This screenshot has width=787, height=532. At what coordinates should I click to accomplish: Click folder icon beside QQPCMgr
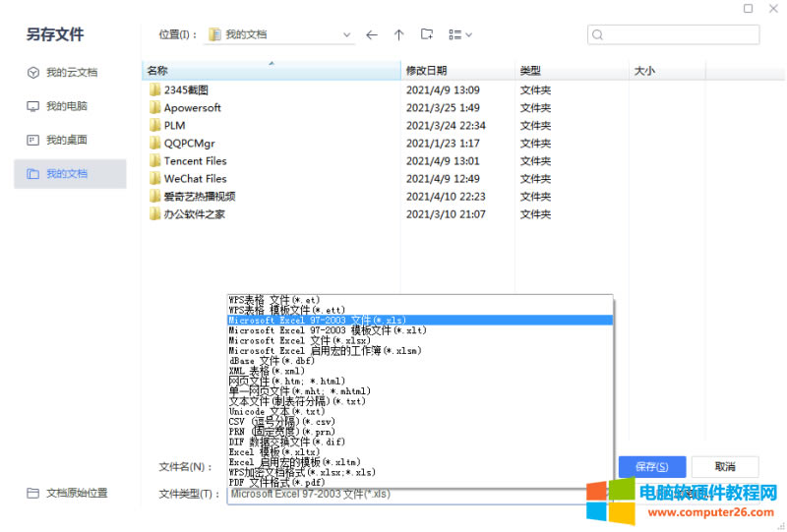[155, 144]
